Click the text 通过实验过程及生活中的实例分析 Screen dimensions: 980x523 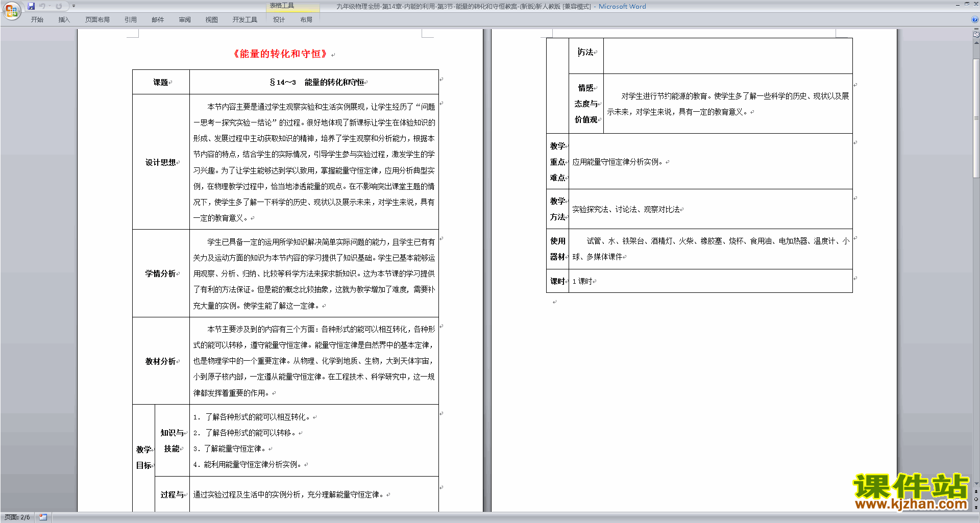(x=249, y=494)
